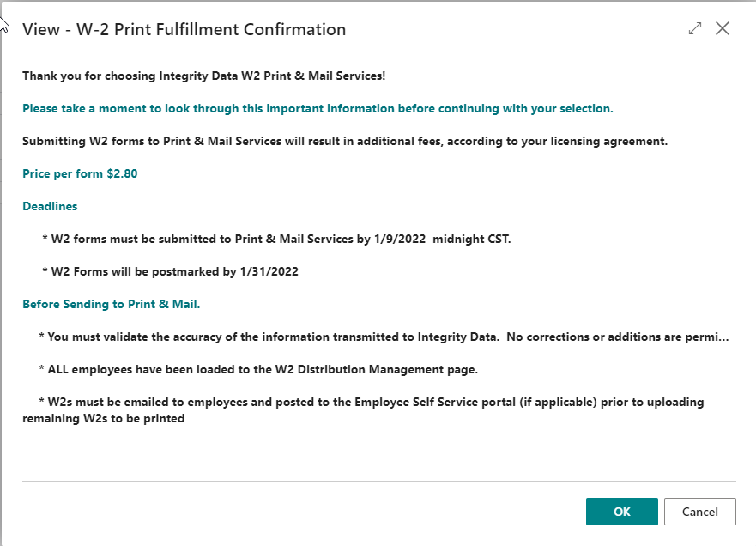Click 'midnight CST' in the deadline line

tap(471, 239)
